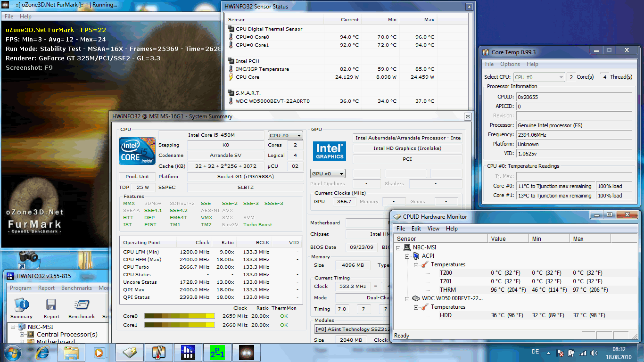Viewport: 644px width, 362px height.
Task: Open the CPU #0 dropdown in System Summary
Action: [x=285, y=135]
